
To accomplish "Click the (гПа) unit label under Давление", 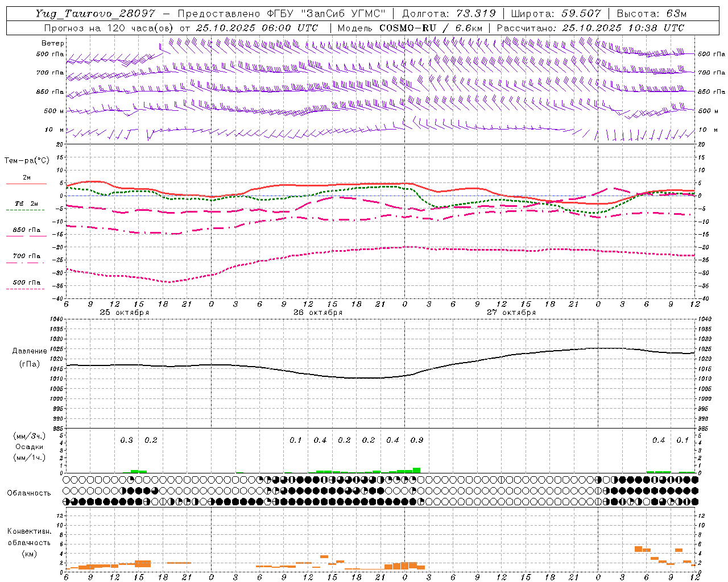I will 30,364.
